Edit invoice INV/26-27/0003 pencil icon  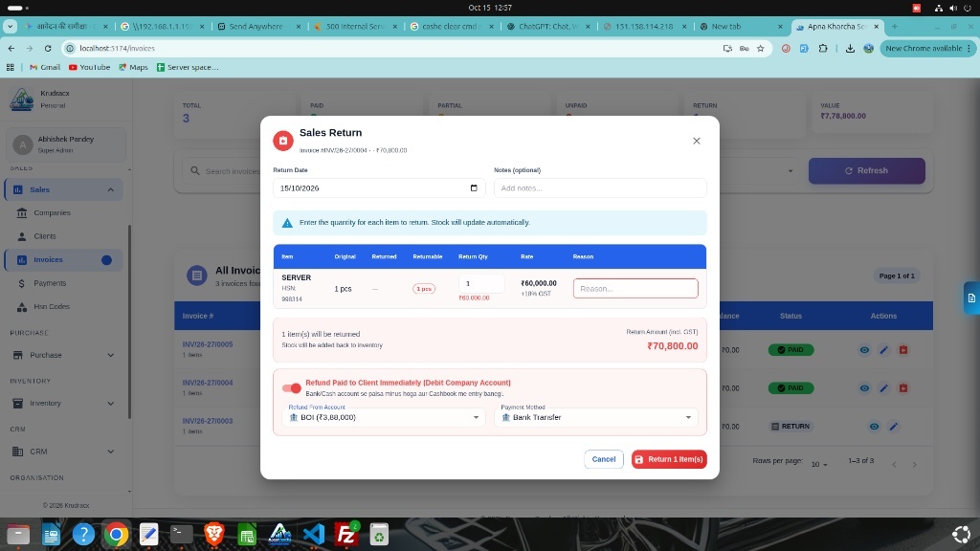tap(894, 427)
